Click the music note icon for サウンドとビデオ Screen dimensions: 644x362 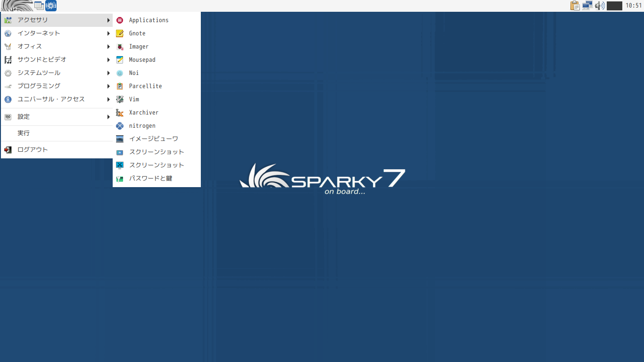click(8, 60)
